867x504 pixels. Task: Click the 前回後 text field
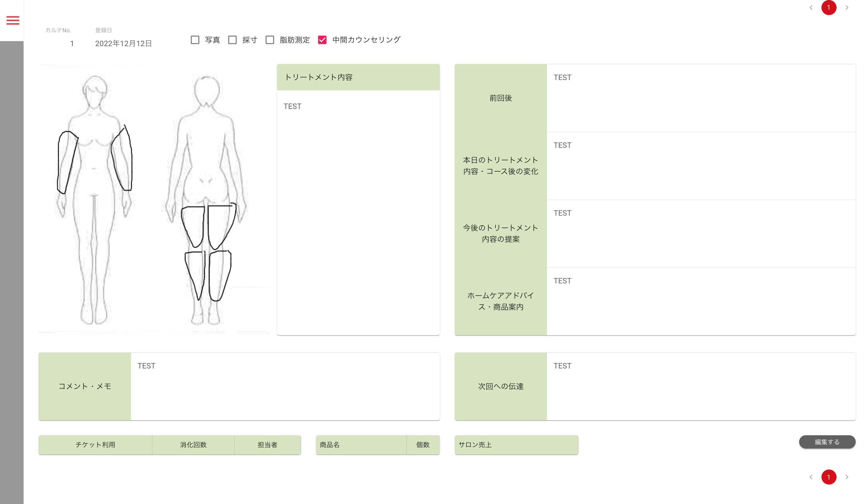[700, 98]
